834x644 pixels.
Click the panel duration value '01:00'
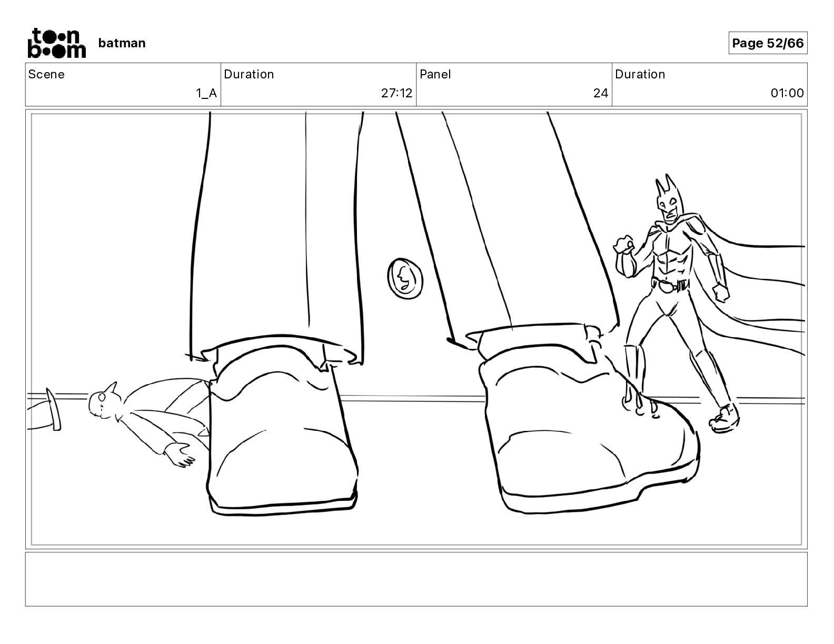click(787, 93)
